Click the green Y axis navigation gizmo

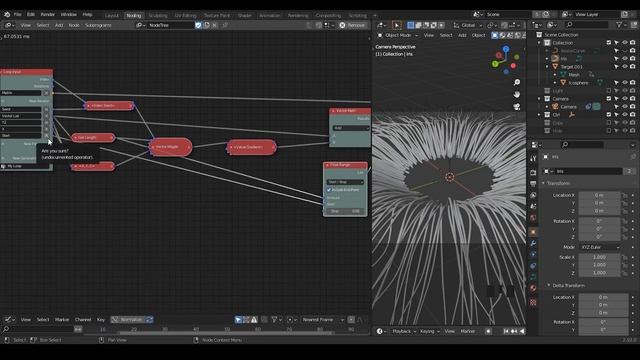495,64
